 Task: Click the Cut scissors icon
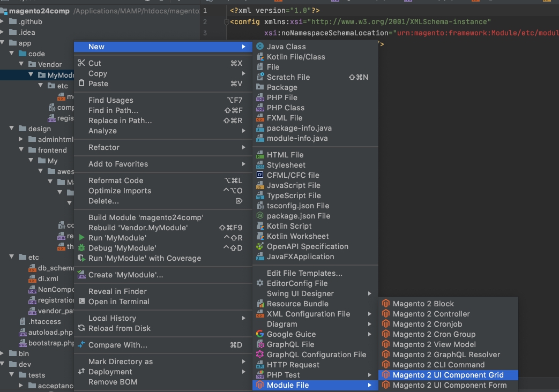tap(81, 63)
